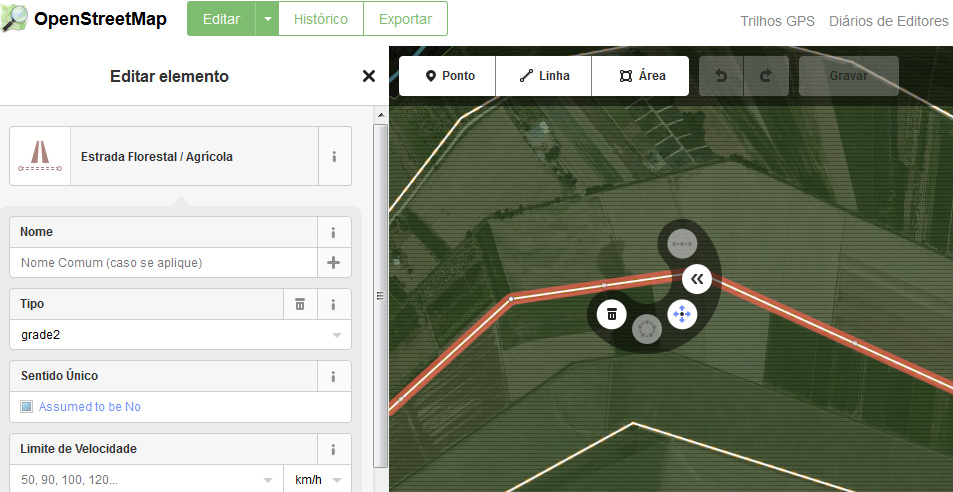Click the sidebar scrollbar up arrow
Viewport: 953px width, 492px height.
pyautogui.click(x=380, y=115)
